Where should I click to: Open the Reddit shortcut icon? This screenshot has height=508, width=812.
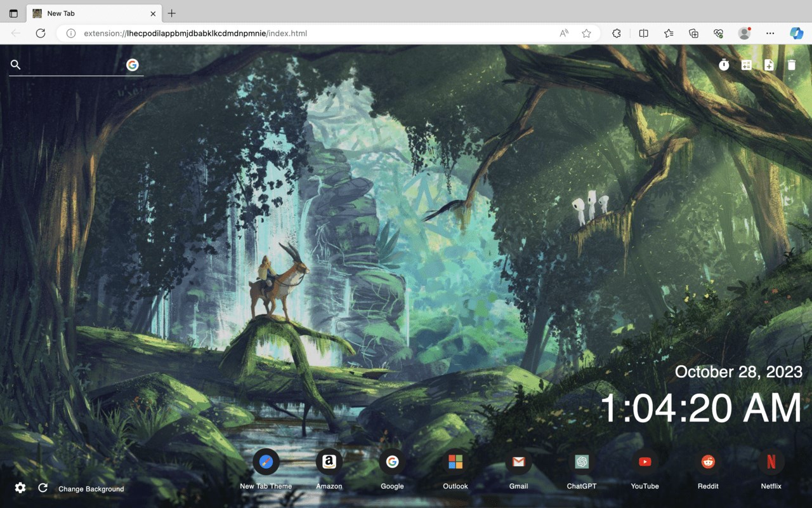pyautogui.click(x=708, y=462)
